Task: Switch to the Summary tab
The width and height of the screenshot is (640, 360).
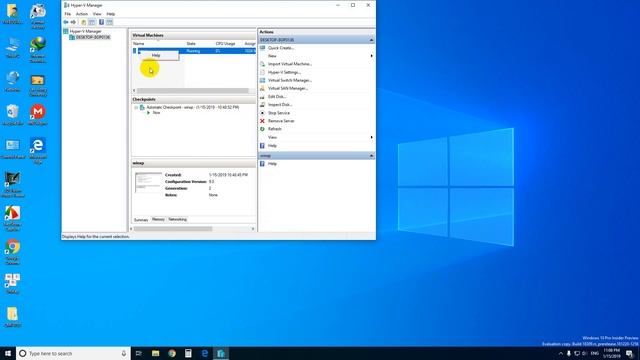Action: click(x=141, y=220)
